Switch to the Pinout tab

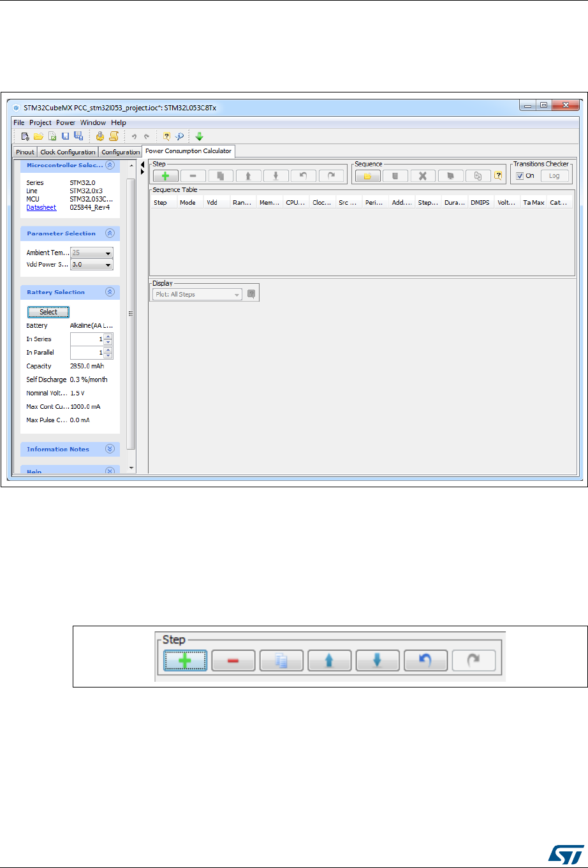25,152
